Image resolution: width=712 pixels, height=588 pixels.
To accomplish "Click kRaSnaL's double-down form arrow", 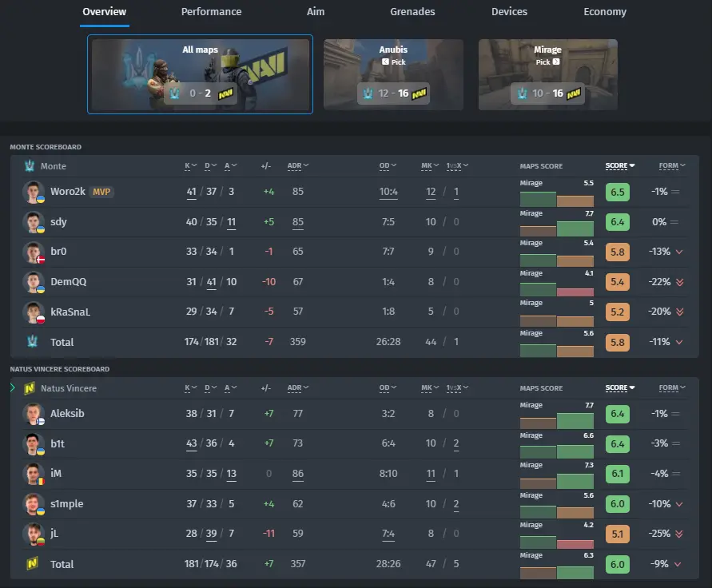I will click(679, 312).
